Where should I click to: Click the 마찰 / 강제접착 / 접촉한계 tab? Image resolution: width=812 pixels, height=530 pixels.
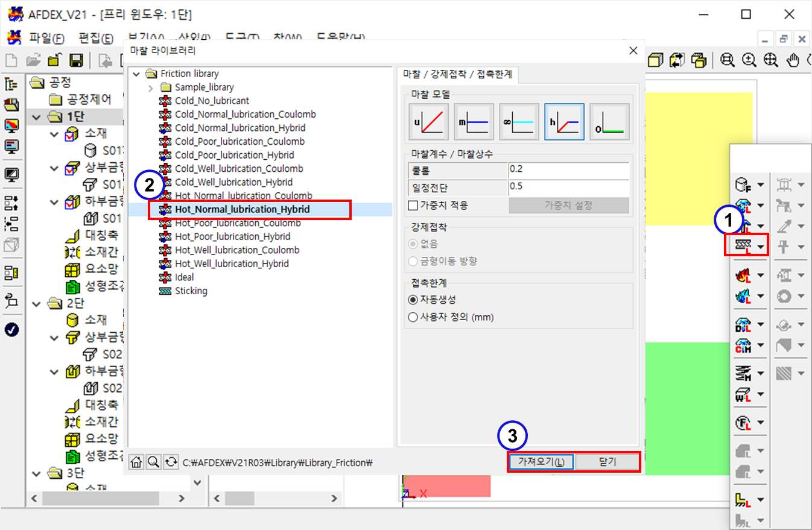click(457, 75)
